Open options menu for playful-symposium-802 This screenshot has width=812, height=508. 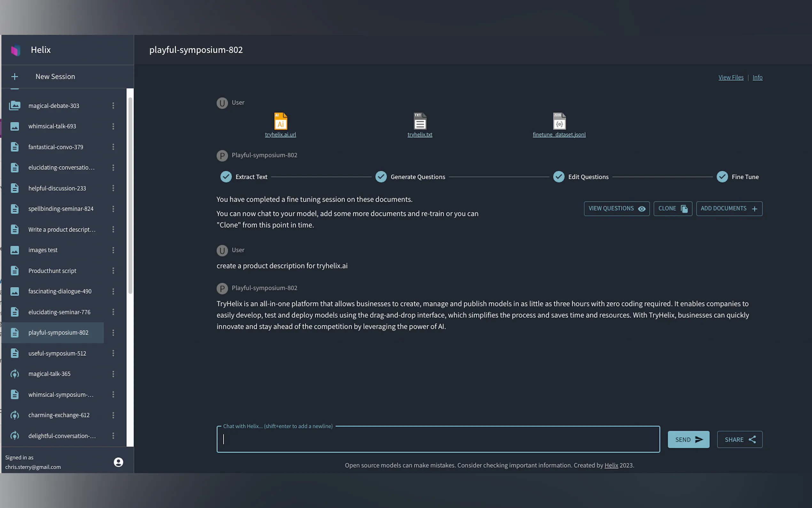113,333
